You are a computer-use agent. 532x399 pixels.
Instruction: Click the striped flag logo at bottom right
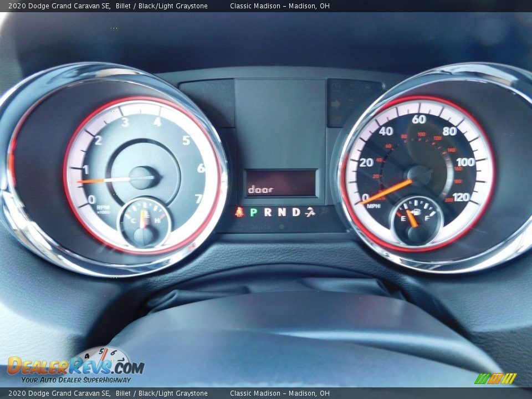(495, 378)
